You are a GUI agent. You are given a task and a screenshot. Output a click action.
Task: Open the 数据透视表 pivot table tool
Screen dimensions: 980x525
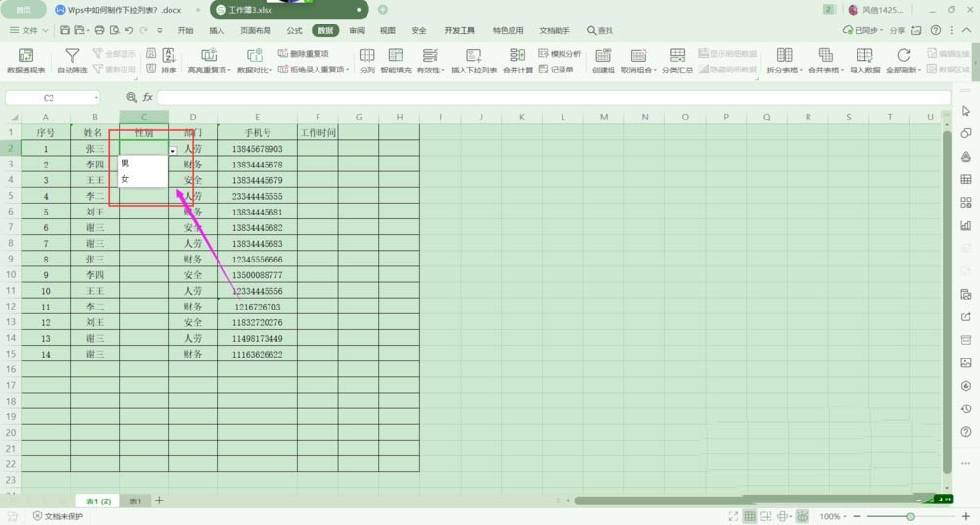click(25, 61)
